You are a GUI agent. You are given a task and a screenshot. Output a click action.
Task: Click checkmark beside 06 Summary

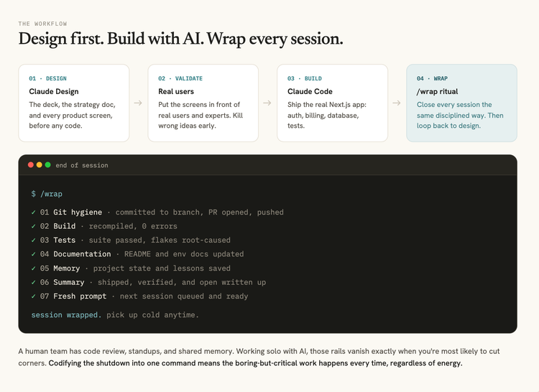click(x=33, y=282)
